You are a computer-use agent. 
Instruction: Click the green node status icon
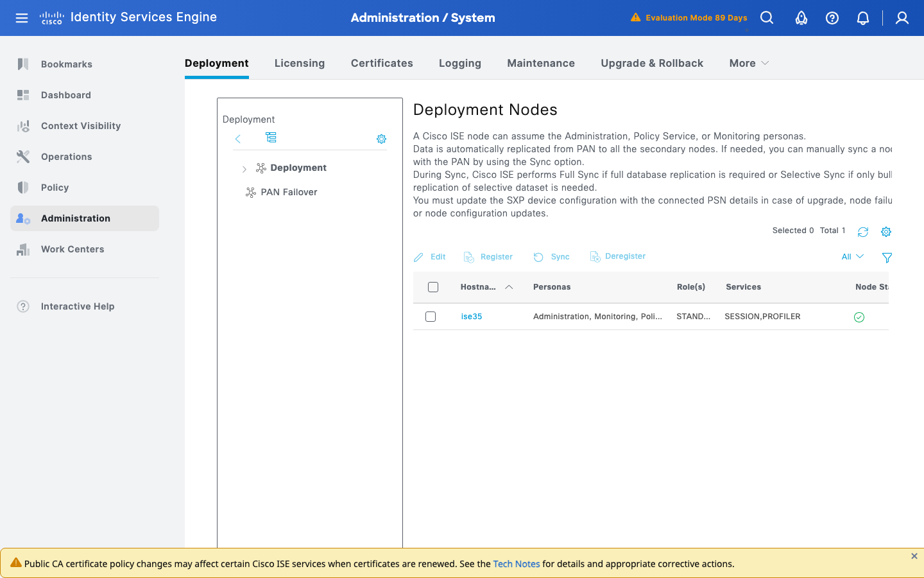(859, 317)
